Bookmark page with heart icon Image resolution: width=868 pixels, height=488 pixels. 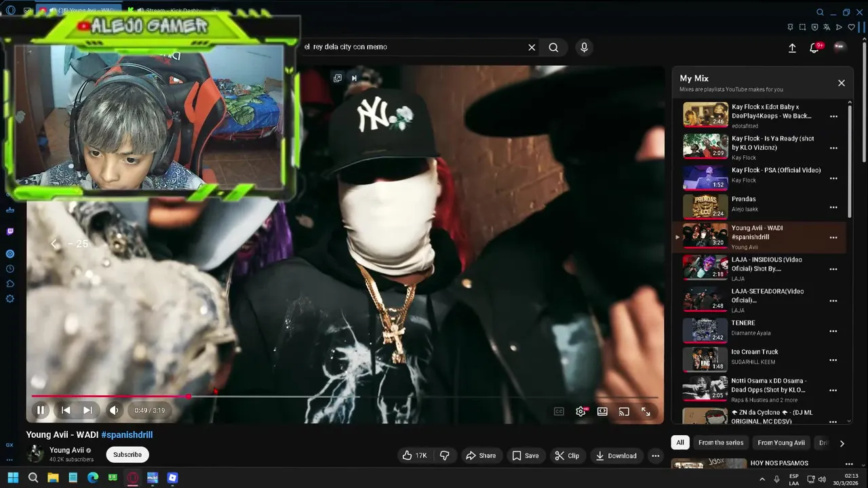[x=851, y=27]
